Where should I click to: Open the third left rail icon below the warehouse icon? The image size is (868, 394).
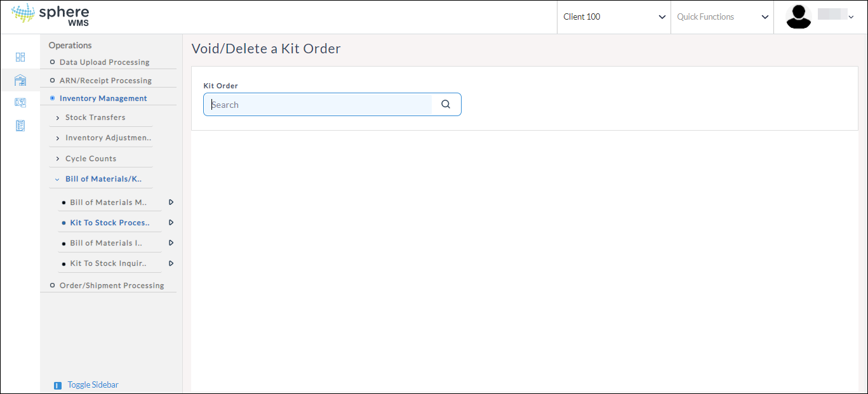(20, 103)
